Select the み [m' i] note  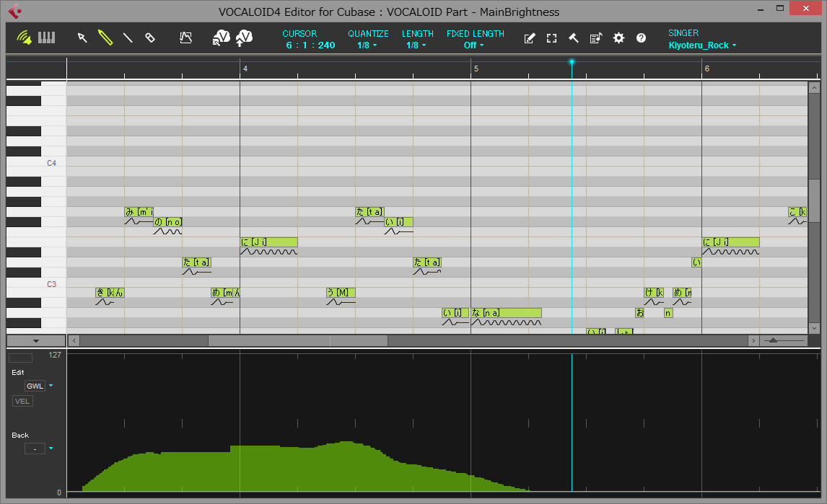pyautogui.click(x=139, y=212)
